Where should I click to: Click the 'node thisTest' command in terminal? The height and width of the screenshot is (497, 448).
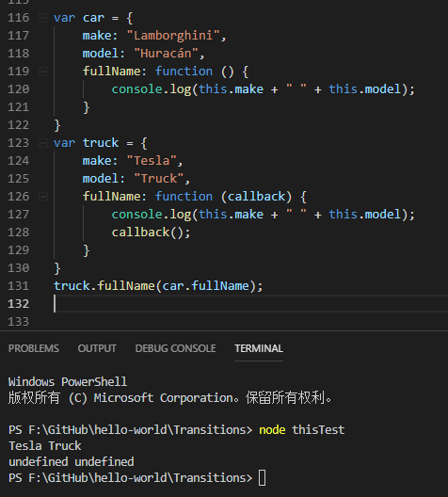[301, 430]
